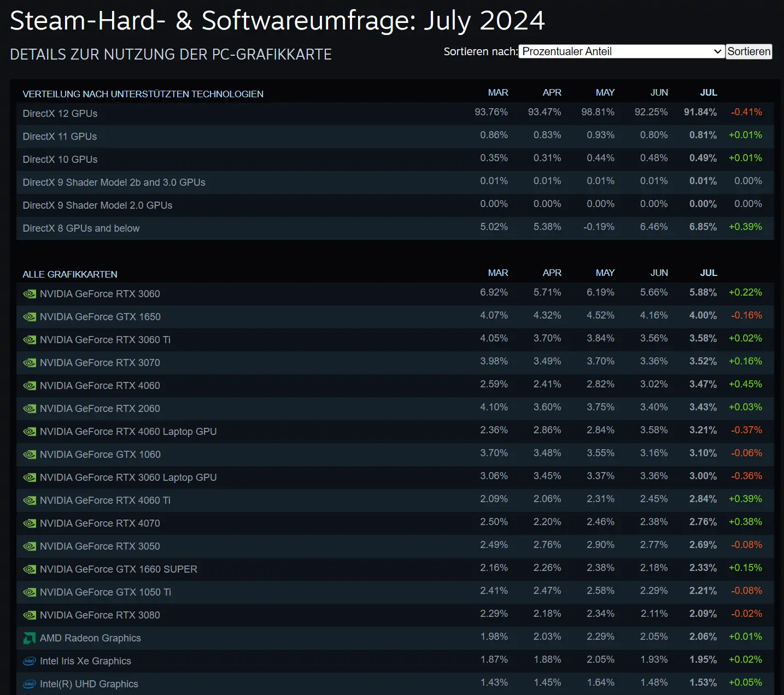Click the 5.88% July value for RTX 3060
The width and height of the screenshot is (784, 695).
[703, 292]
